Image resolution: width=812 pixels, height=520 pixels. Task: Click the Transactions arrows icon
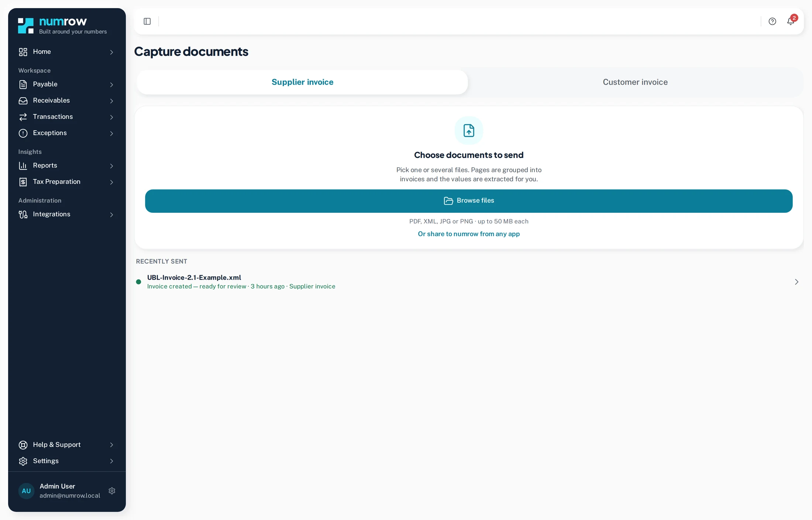coord(23,117)
